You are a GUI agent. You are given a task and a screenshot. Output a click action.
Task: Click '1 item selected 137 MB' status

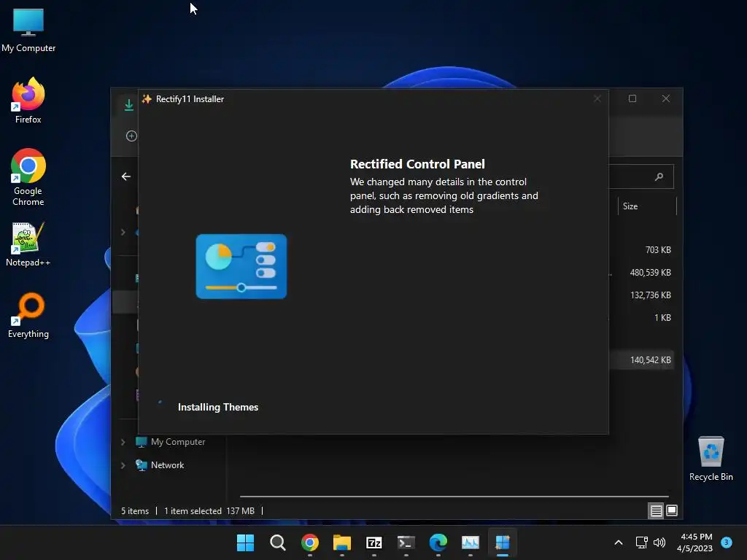(209, 511)
